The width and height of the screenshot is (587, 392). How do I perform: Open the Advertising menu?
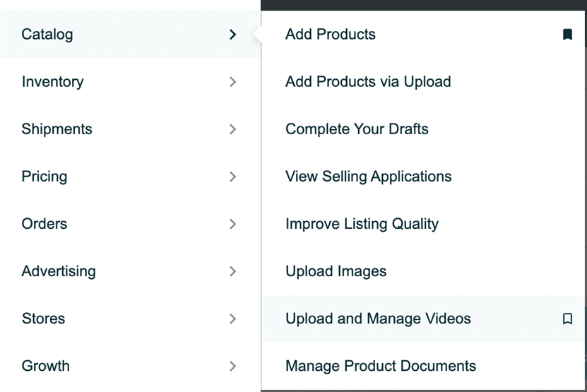(59, 271)
